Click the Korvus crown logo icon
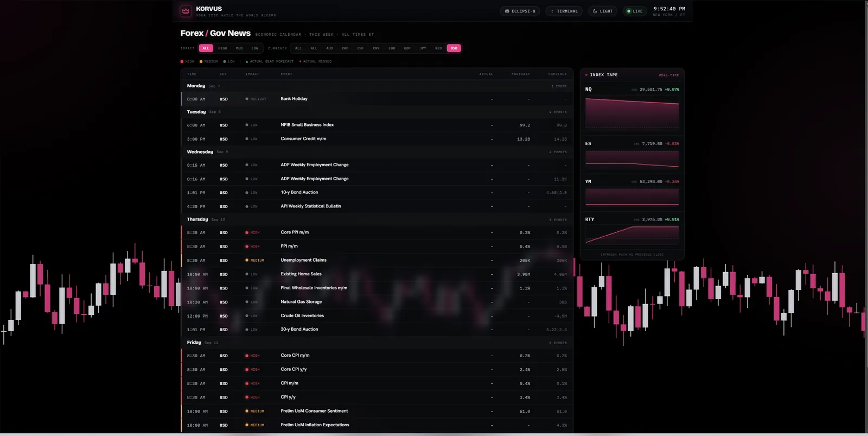This screenshot has height=436, width=868. click(x=186, y=11)
